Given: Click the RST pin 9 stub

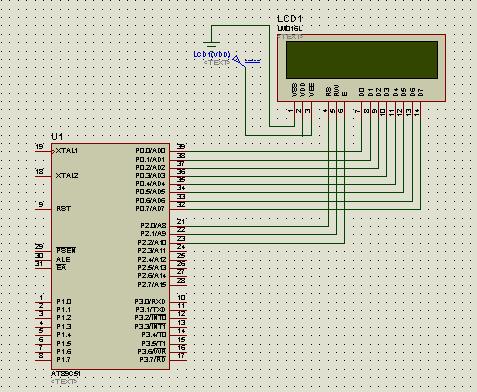Looking at the screenshot, I should (43, 209).
